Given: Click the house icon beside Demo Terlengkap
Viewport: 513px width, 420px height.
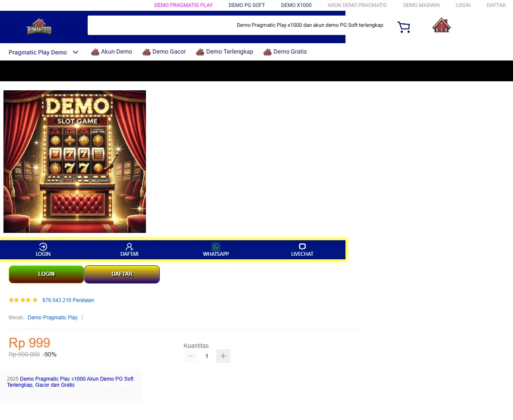Looking at the screenshot, I should click(x=200, y=52).
